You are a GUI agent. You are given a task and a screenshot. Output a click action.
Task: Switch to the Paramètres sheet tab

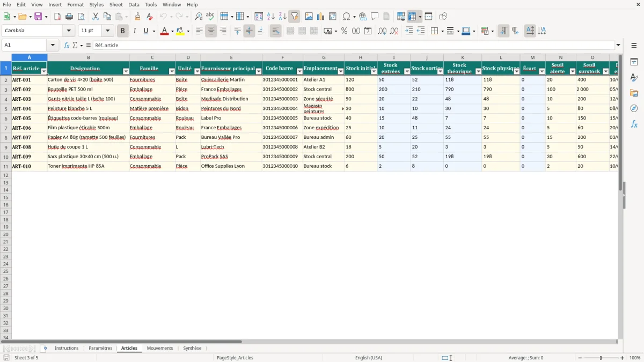[100, 348]
